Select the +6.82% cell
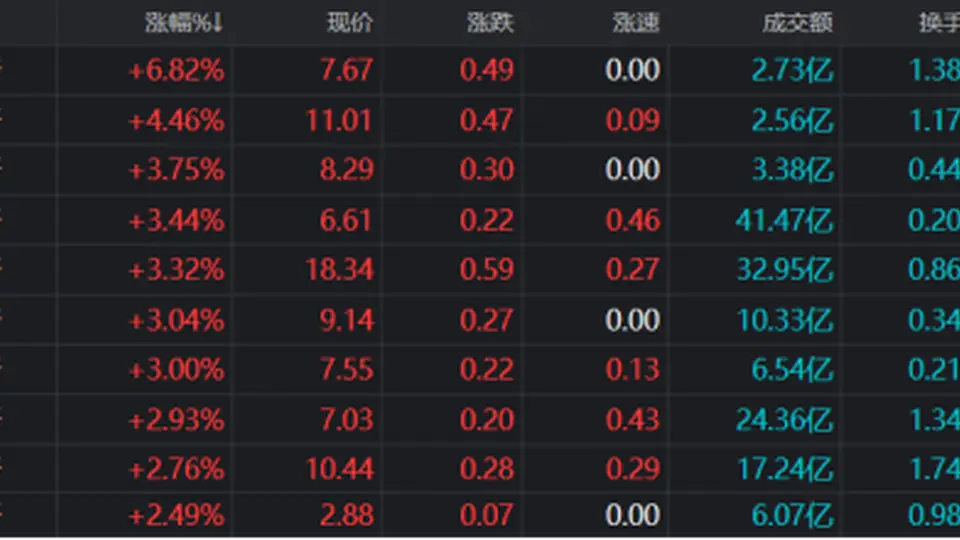The image size is (960, 540). click(176, 71)
